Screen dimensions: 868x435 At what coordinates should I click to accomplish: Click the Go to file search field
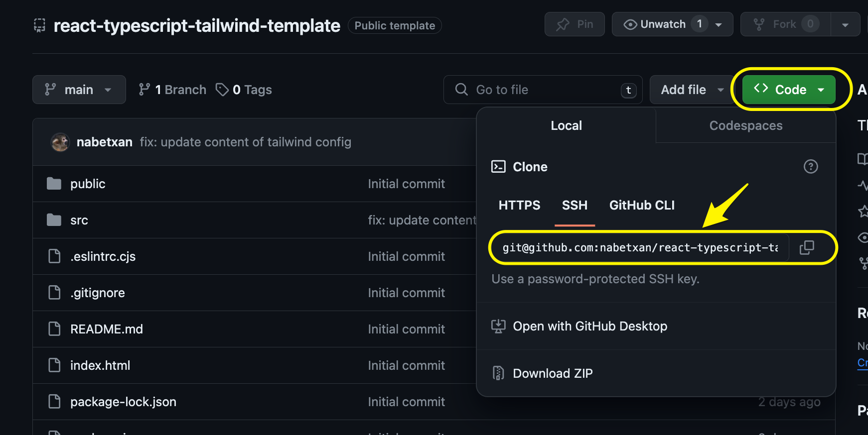543,90
